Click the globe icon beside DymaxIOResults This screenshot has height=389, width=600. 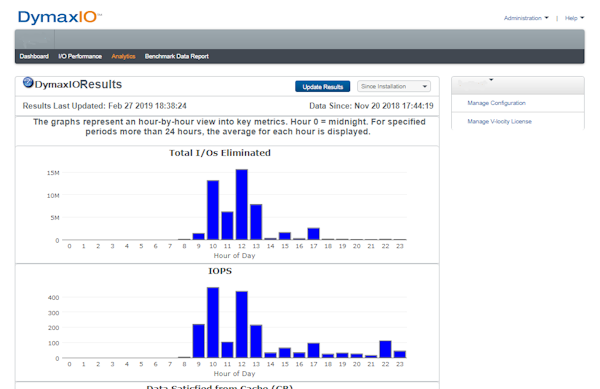28,82
